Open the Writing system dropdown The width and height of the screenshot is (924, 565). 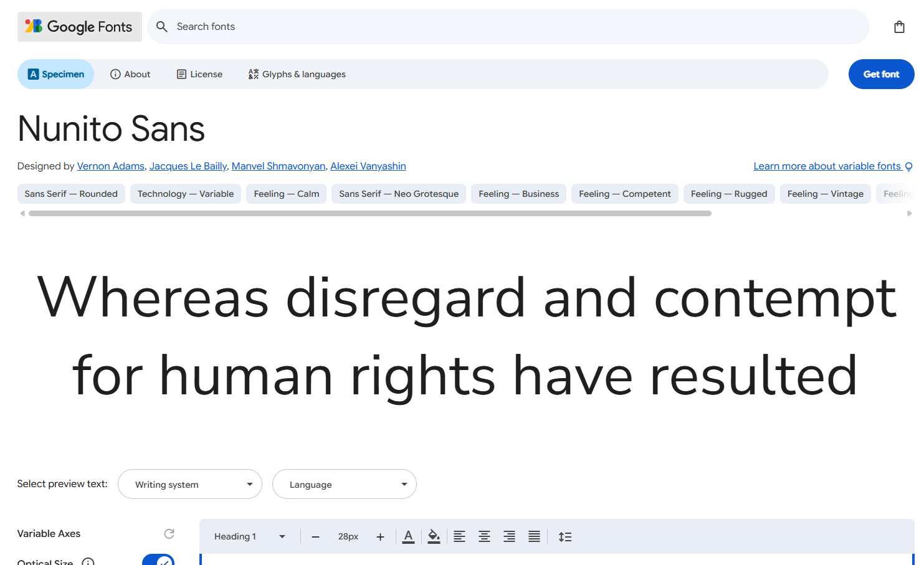point(190,484)
